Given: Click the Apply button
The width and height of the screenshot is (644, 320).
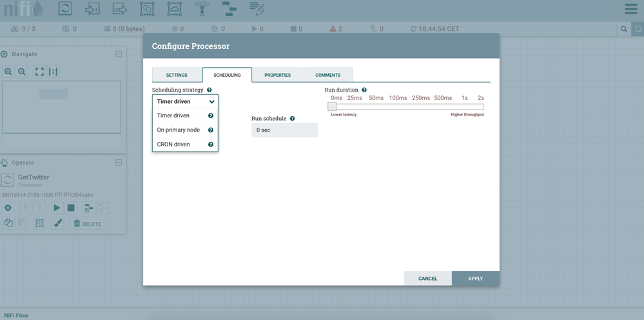Looking at the screenshot, I should click(475, 279).
